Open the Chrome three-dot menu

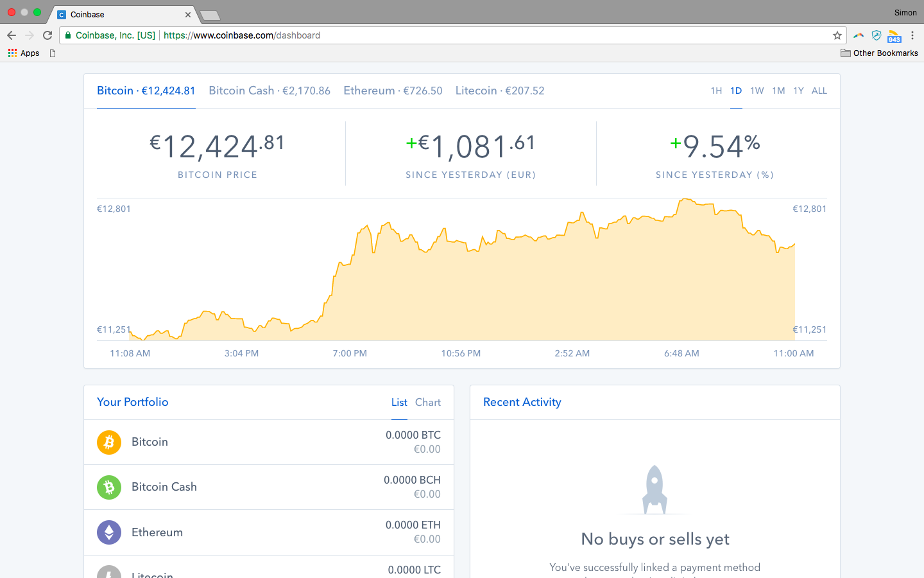pos(912,35)
